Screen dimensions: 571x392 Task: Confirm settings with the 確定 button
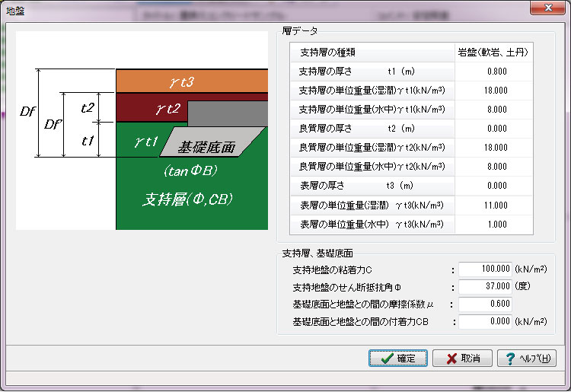(x=397, y=359)
